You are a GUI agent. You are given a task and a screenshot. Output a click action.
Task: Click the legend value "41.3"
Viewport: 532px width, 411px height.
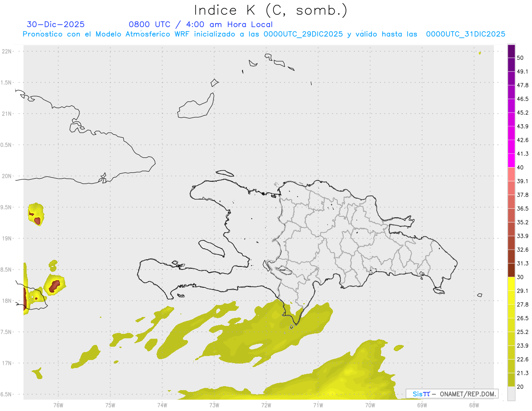coord(523,154)
